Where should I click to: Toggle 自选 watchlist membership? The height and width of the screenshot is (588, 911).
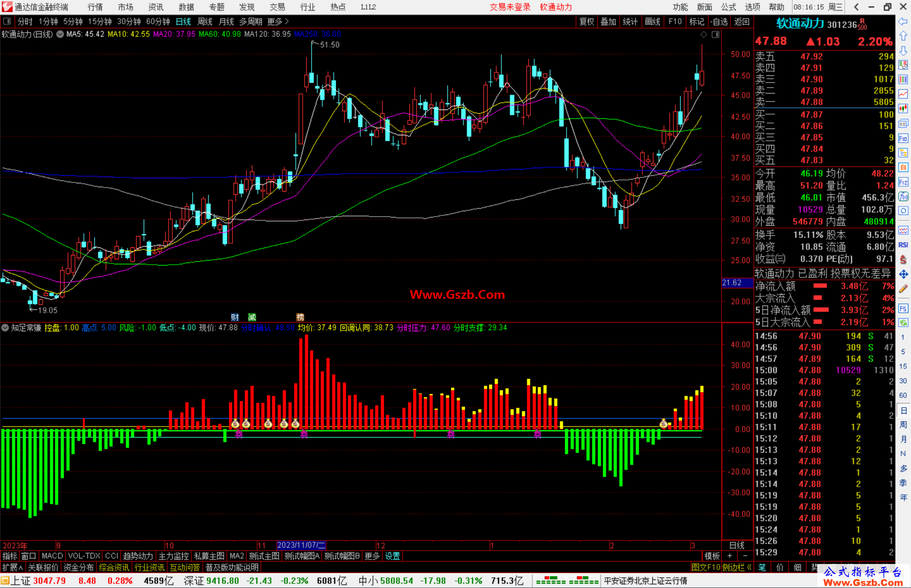(719, 21)
